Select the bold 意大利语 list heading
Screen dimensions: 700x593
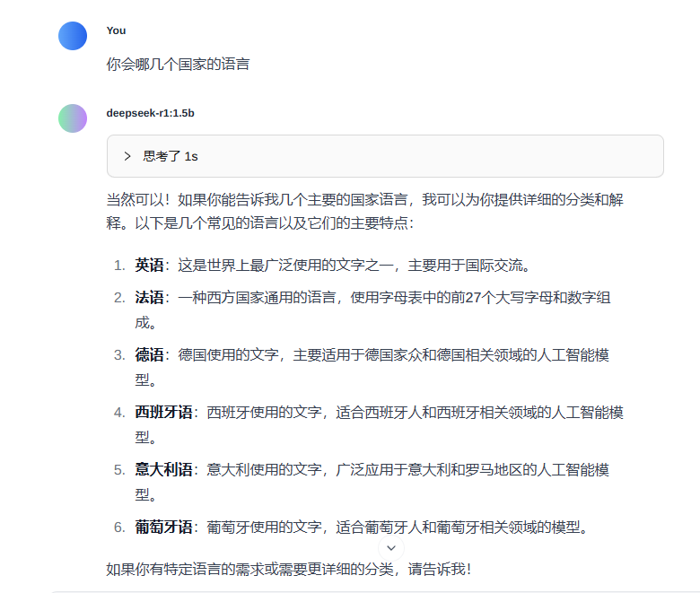(x=164, y=469)
